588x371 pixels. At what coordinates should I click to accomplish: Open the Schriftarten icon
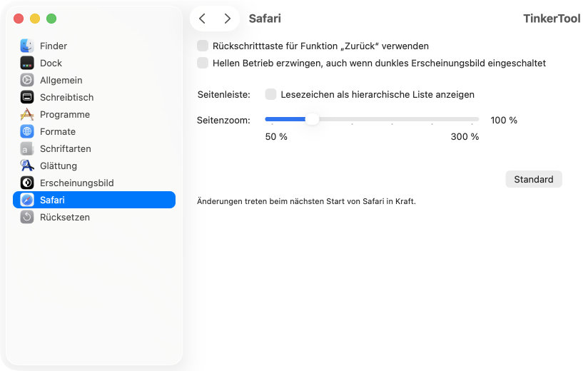coord(27,148)
